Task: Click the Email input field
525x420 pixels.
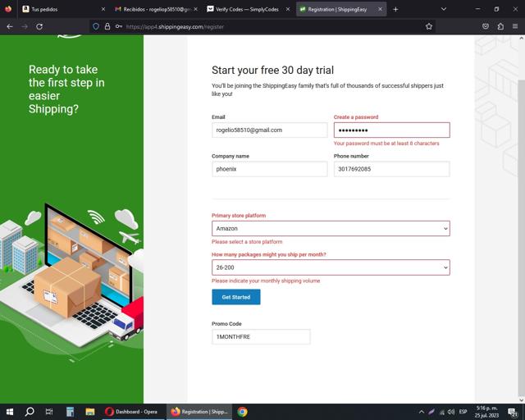Action: click(x=270, y=130)
